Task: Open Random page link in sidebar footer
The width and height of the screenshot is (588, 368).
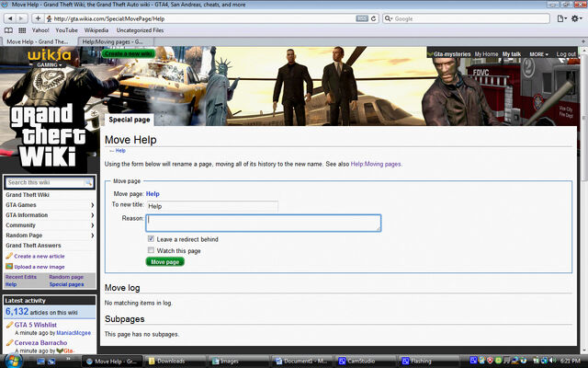Action: 66,277
